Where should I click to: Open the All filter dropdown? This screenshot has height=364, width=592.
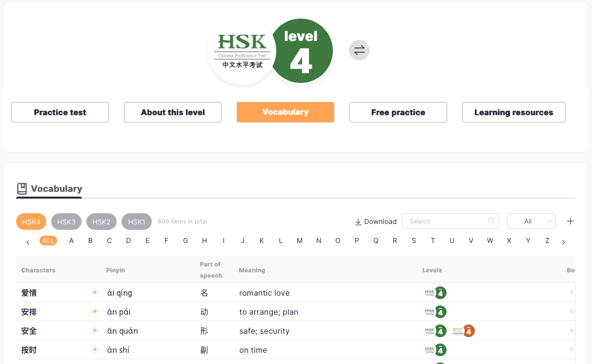click(531, 221)
